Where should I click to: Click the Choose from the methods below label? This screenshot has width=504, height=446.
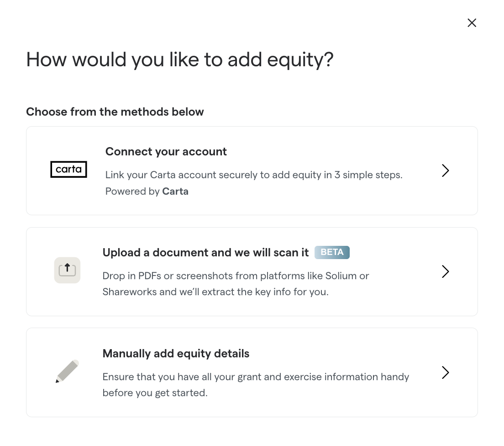coord(115,111)
